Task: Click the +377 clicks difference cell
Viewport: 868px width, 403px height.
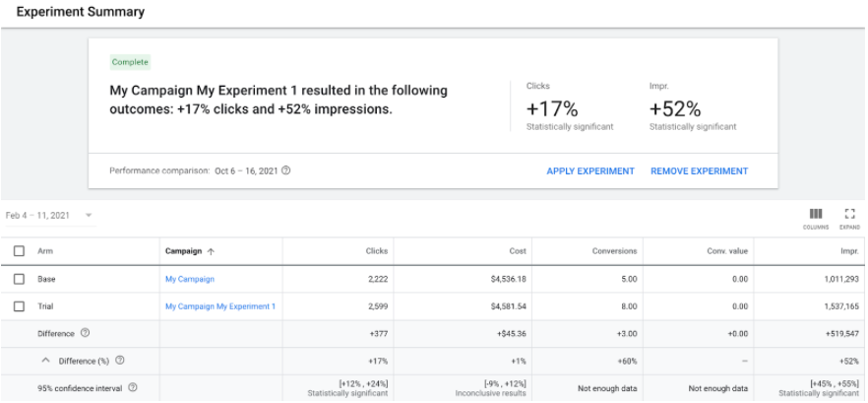Action: coord(379,333)
